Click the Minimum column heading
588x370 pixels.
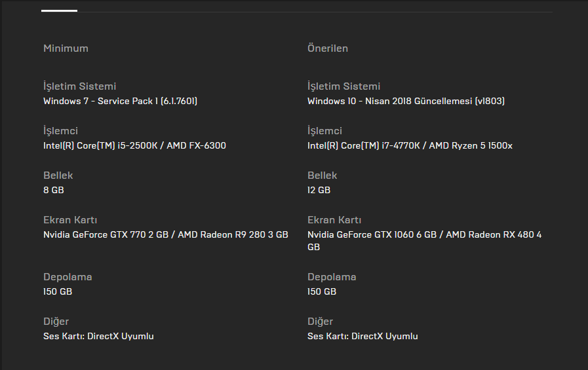pyautogui.click(x=66, y=48)
